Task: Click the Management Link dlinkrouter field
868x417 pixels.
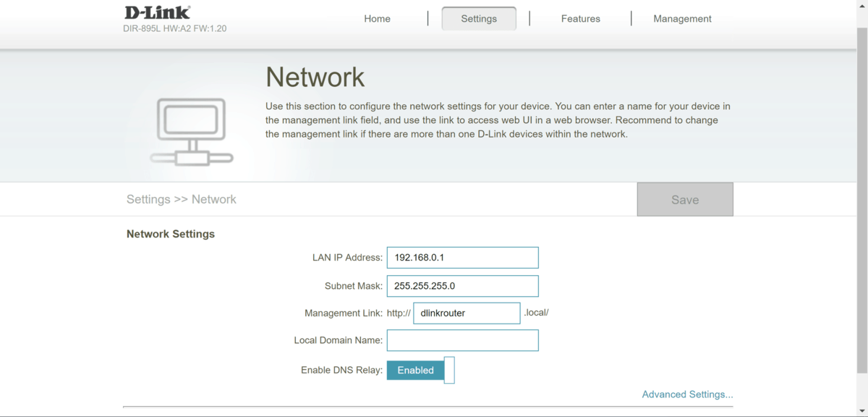Action: 467,313
